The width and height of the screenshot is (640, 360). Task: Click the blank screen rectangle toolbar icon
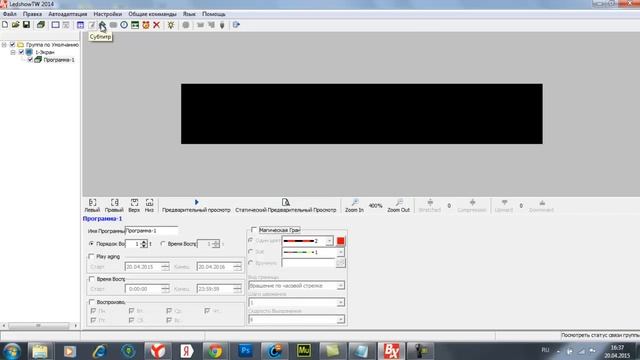coord(55,25)
